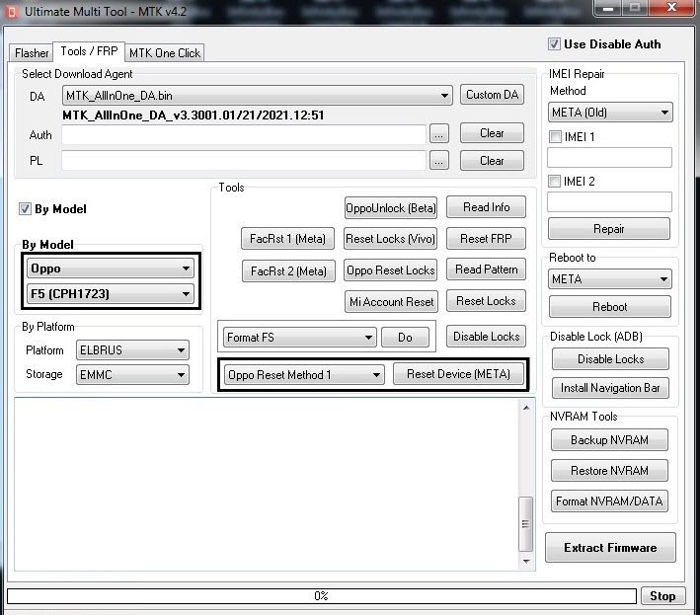Minimize the Ultimate Multi Tool window
The height and width of the screenshot is (615, 700).
click(x=608, y=8)
